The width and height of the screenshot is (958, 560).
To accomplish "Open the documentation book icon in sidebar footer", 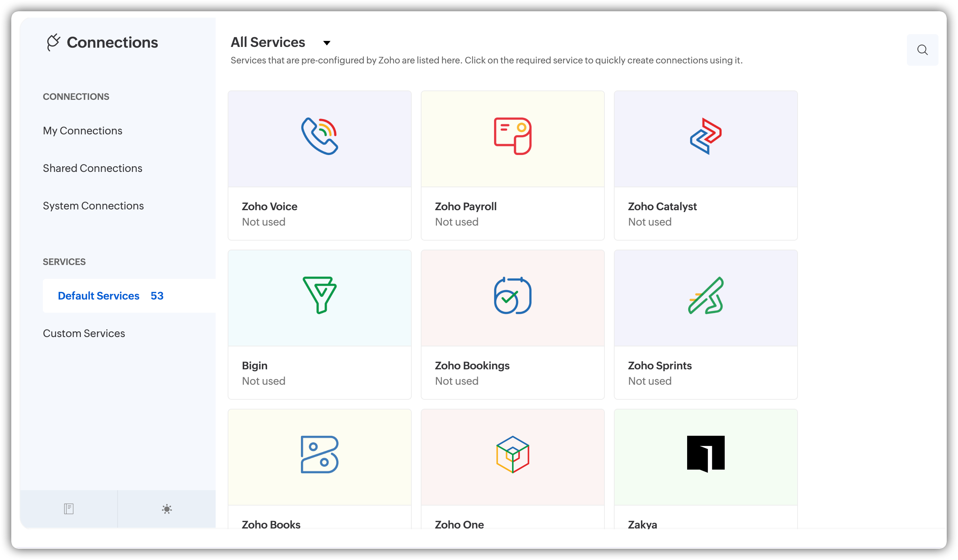I will point(69,509).
